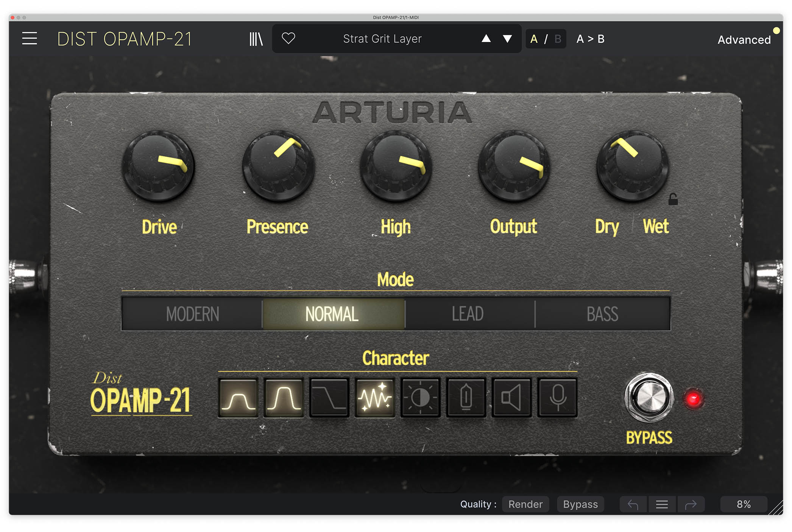Click the Advanced panel button
Image resolution: width=792 pixels, height=532 pixels.
744,40
